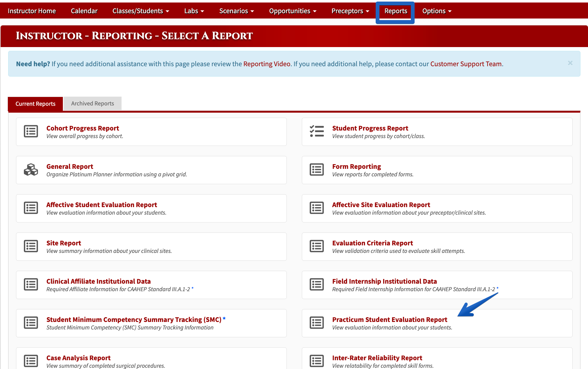Click the Affective Student Evaluation Report icon

coord(31,208)
